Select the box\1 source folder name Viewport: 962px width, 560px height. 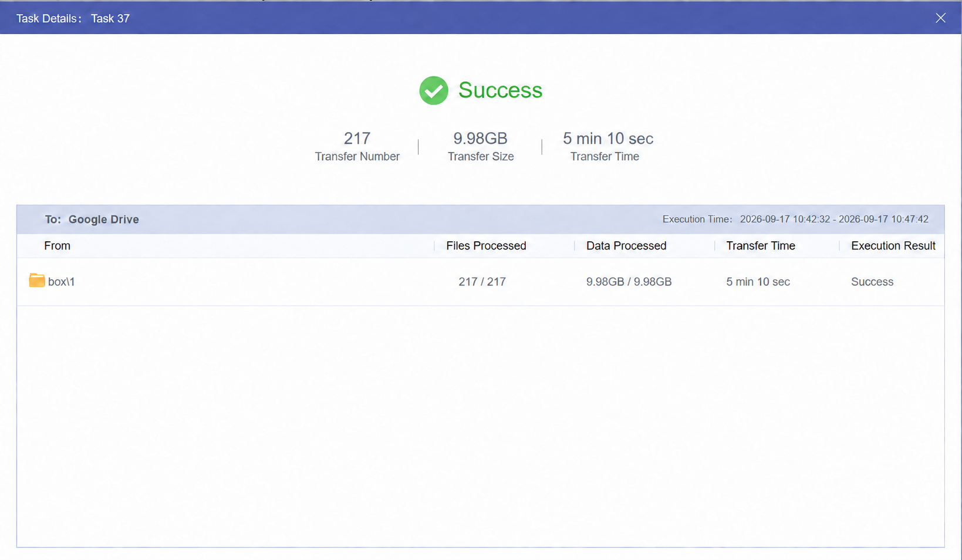click(x=61, y=282)
